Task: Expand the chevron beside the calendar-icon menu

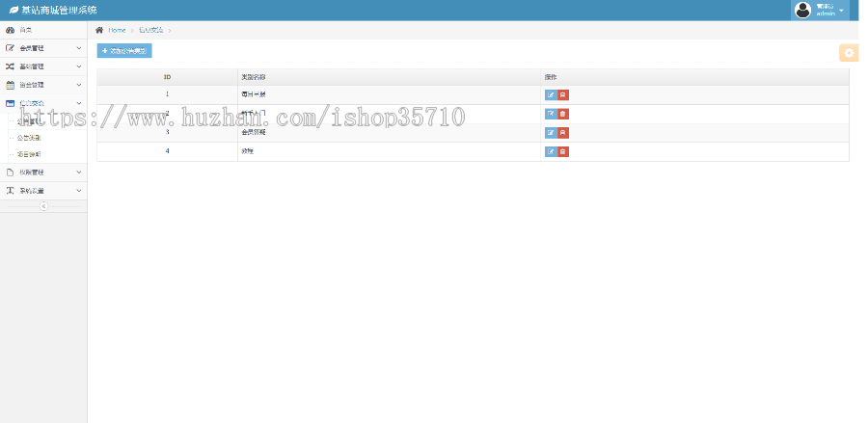Action: (x=79, y=85)
